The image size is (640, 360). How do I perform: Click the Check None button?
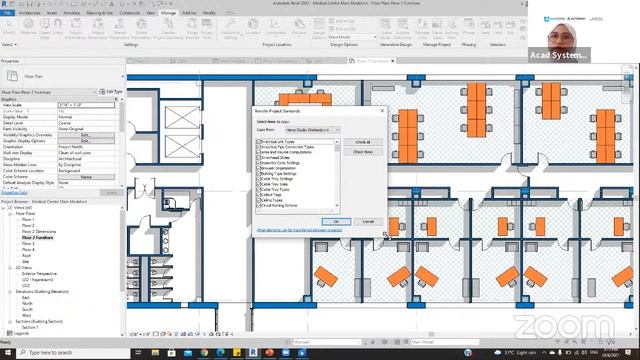(363, 152)
